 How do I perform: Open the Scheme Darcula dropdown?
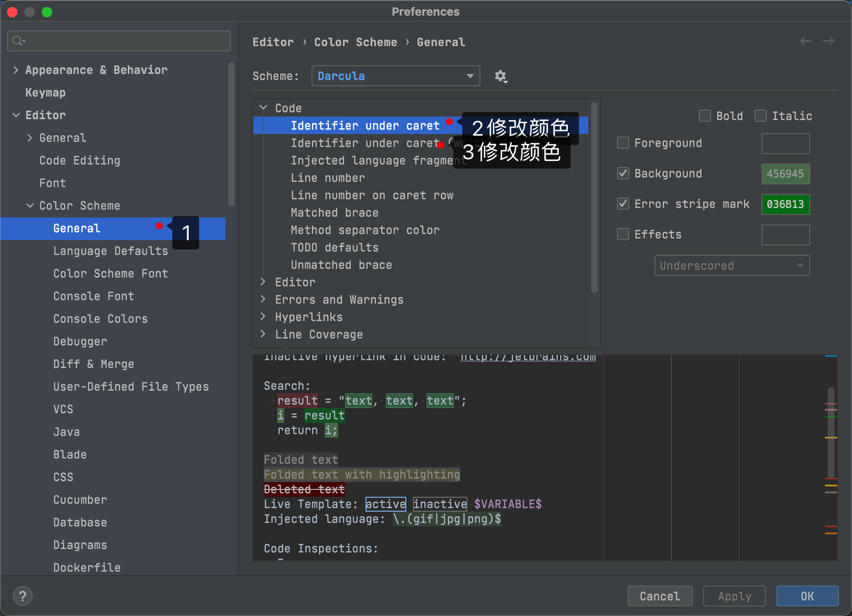point(396,76)
